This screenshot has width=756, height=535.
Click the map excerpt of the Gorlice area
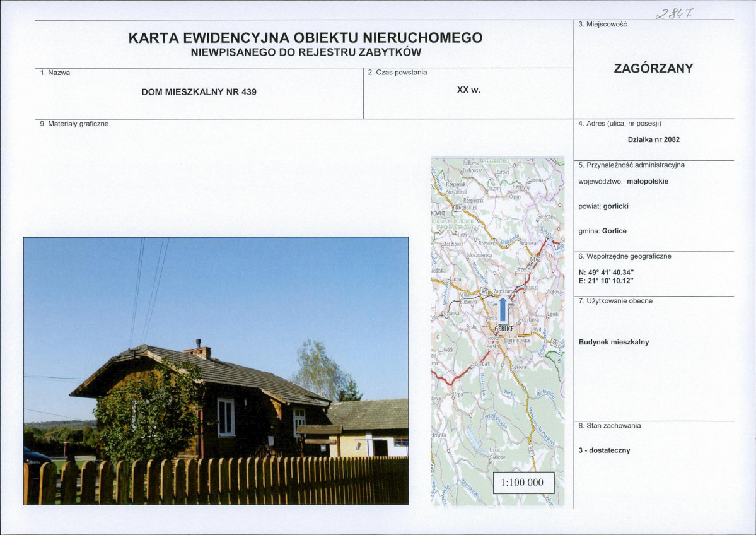497,332
